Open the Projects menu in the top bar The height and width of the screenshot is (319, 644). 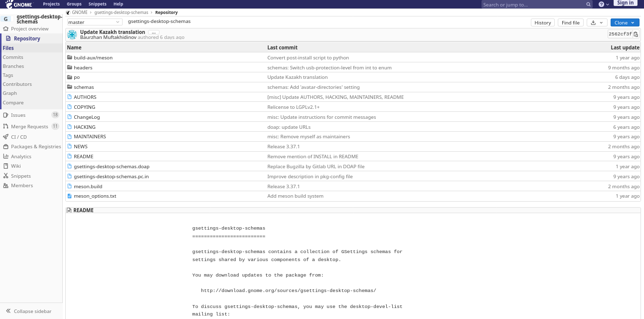[51, 4]
